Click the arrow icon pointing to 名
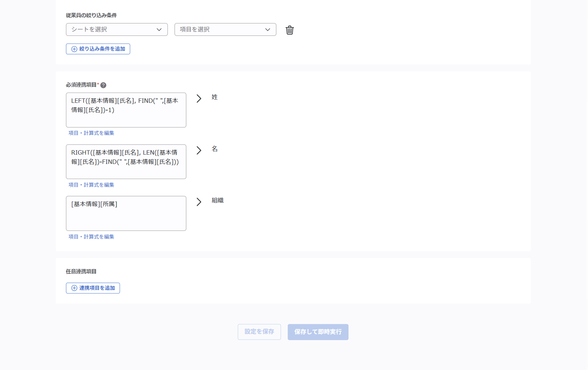This screenshot has height=370, width=588. pyautogui.click(x=199, y=150)
